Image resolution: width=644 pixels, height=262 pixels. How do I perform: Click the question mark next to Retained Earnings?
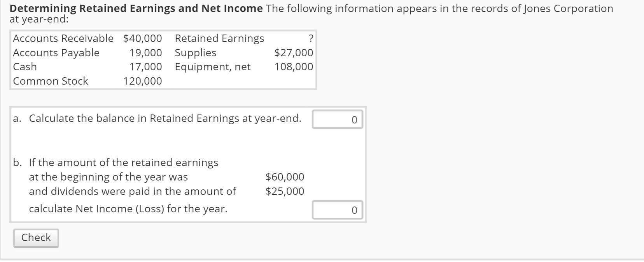tap(310, 38)
